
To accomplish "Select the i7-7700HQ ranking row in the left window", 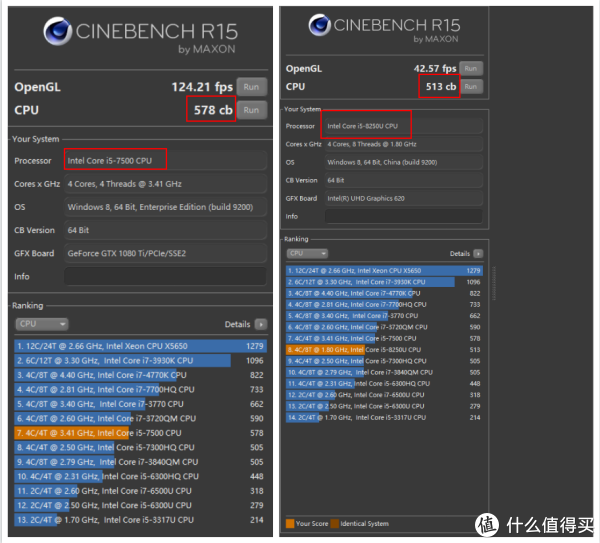I will point(140,390).
